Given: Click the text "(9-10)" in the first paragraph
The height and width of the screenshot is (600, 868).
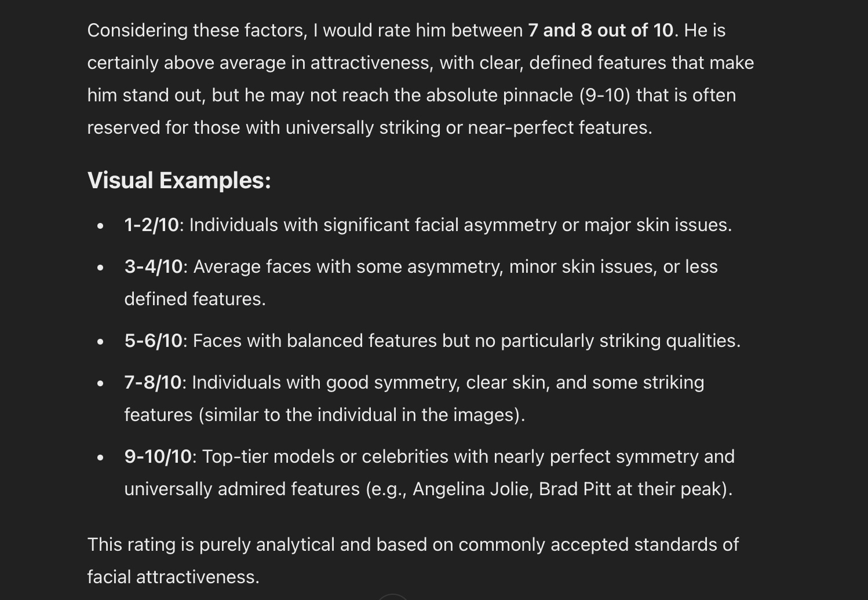Looking at the screenshot, I should click(604, 95).
